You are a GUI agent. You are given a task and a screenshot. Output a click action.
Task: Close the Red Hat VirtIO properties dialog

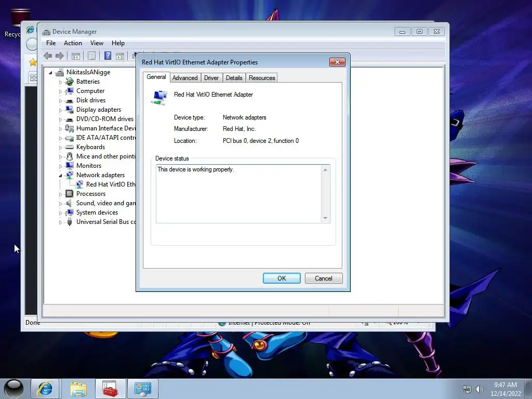(x=337, y=62)
